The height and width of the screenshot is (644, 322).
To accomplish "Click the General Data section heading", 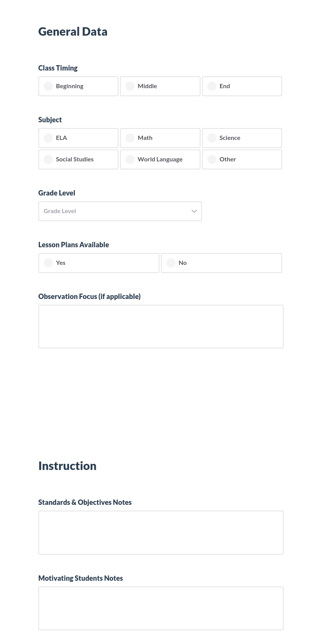I will 73,31.
